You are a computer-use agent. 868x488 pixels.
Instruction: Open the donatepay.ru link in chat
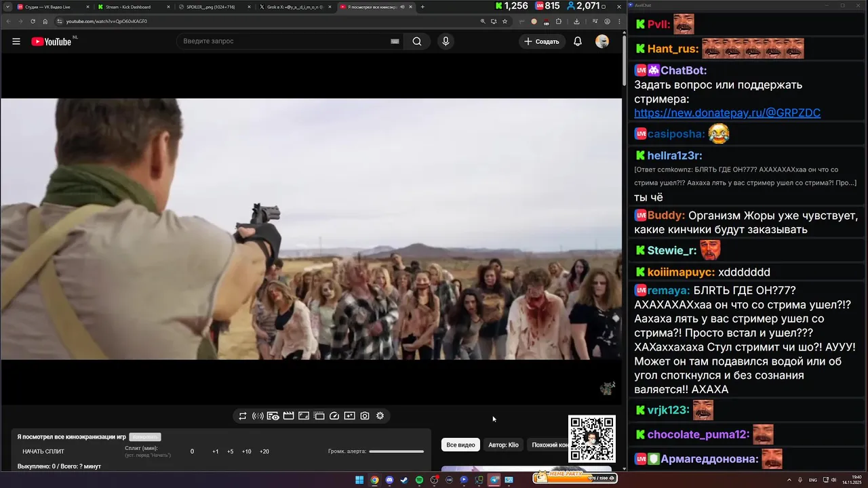tap(727, 113)
